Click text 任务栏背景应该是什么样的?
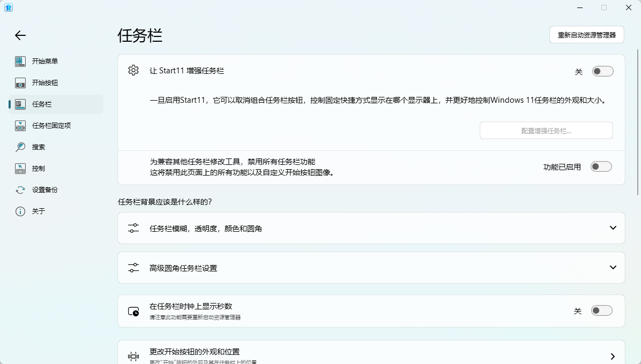641x364 pixels. [x=165, y=202]
